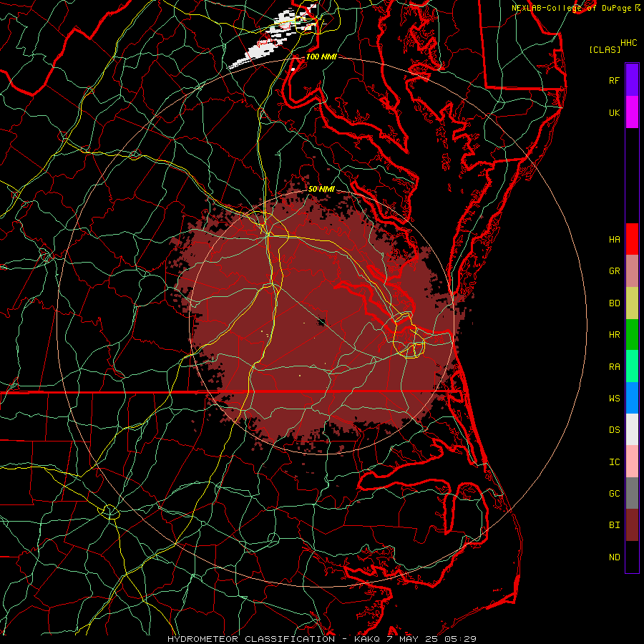The image size is (644, 644).
Task: Click the RF purple legend swatch
Action: tap(632, 80)
